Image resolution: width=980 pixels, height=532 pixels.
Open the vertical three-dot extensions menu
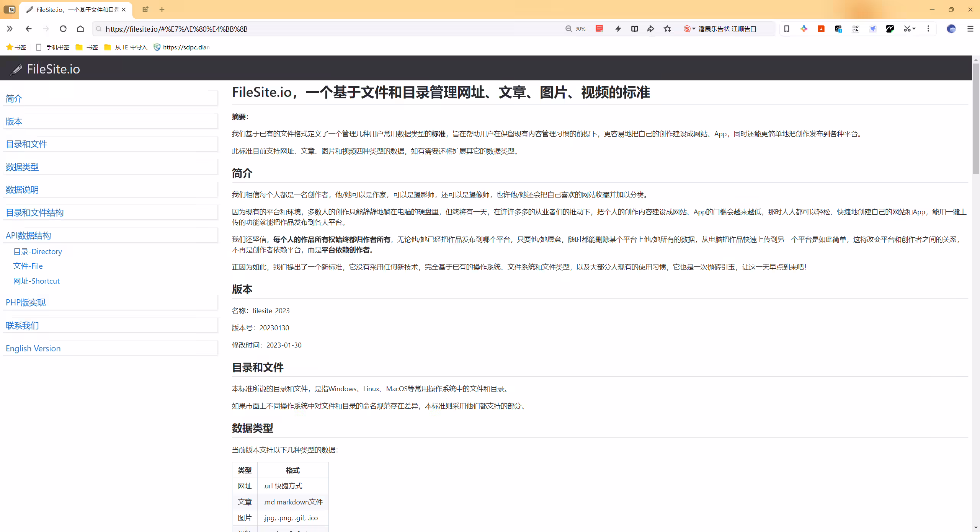(x=928, y=29)
